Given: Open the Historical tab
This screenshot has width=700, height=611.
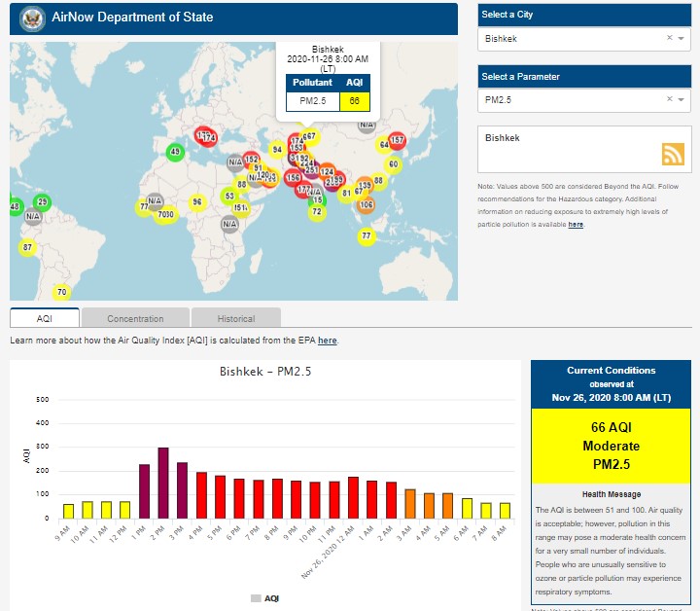Looking at the screenshot, I should [236, 318].
